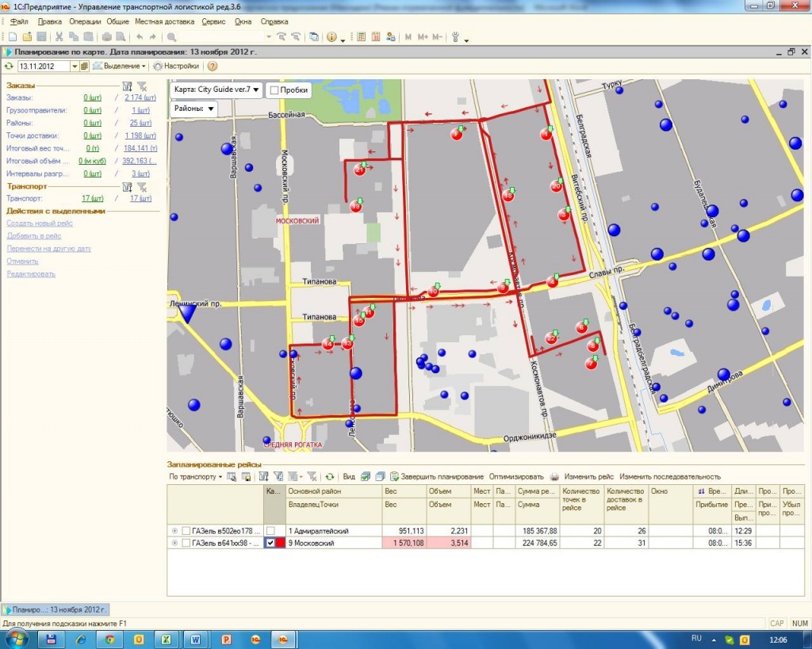This screenshot has height=649, width=812.
Task: Open the Сервис menu
Action: tap(213, 22)
